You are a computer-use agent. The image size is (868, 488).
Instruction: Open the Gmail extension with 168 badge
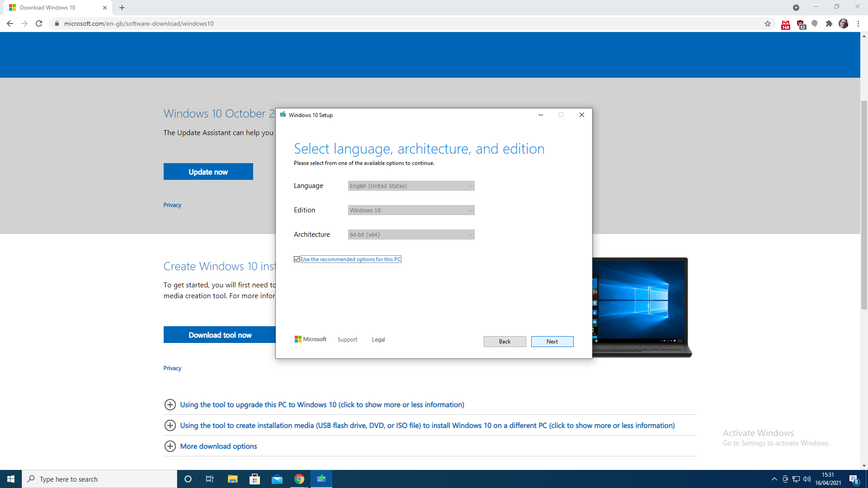point(786,24)
